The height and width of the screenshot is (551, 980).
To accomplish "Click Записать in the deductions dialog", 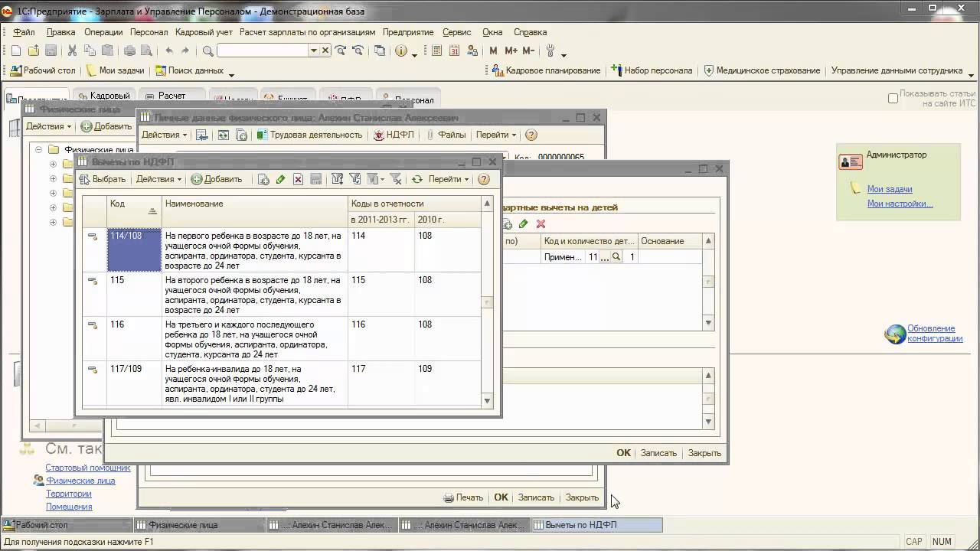I will [x=658, y=453].
